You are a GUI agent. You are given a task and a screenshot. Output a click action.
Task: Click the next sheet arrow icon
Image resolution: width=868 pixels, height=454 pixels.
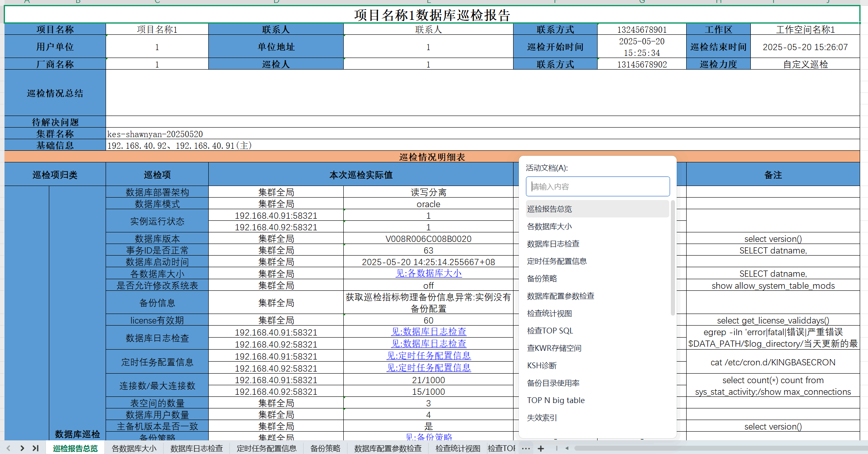coord(22,448)
